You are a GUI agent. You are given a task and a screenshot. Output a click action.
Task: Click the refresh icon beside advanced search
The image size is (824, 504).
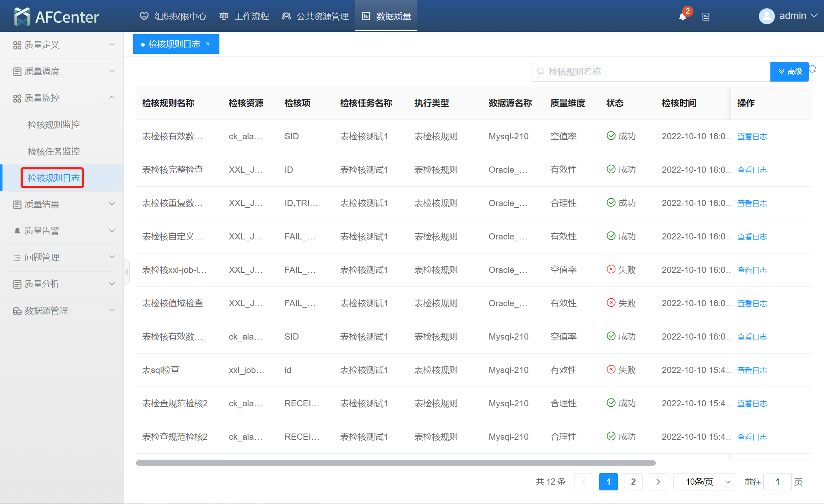[813, 69]
